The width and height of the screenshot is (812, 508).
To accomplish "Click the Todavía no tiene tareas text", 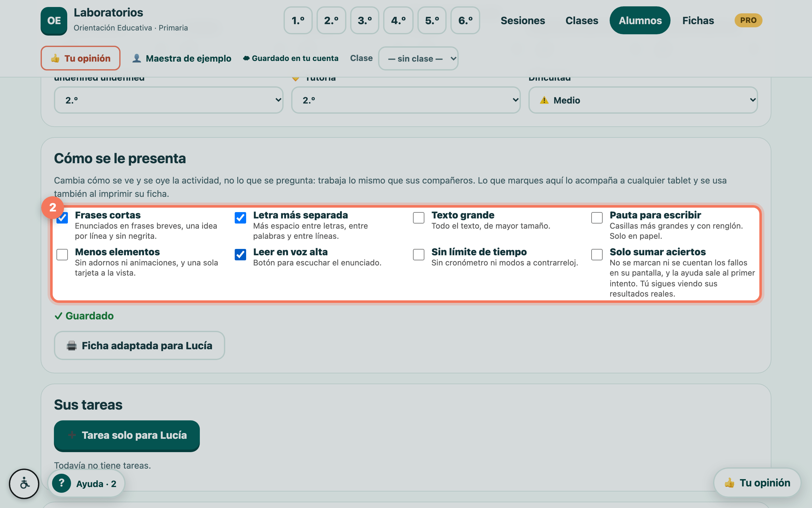I will 102,465.
